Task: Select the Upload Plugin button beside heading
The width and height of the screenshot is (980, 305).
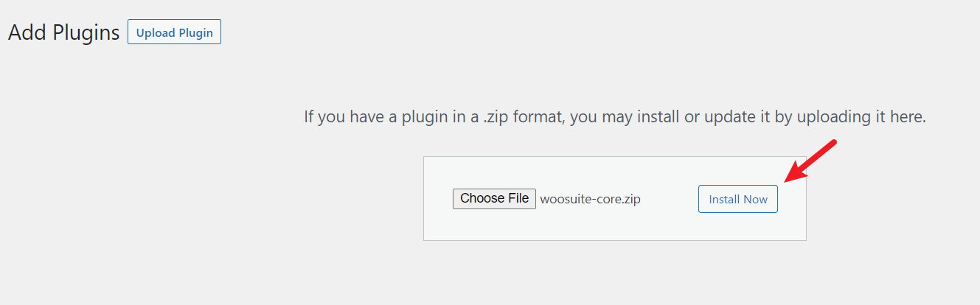Action: [174, 33]
